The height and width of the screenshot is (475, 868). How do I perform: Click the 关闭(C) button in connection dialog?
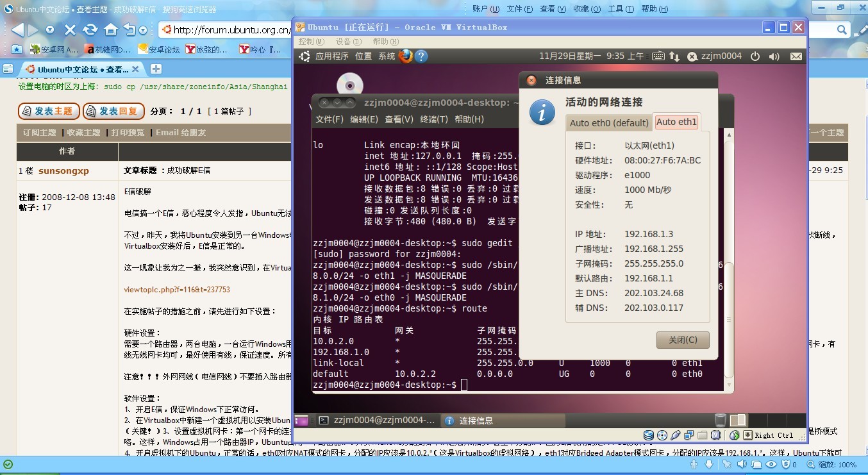[683, 340]
